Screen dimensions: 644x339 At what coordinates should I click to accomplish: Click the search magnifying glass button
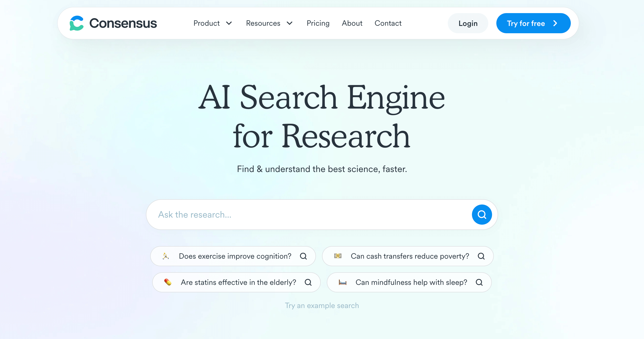click(x=482, y=214)
